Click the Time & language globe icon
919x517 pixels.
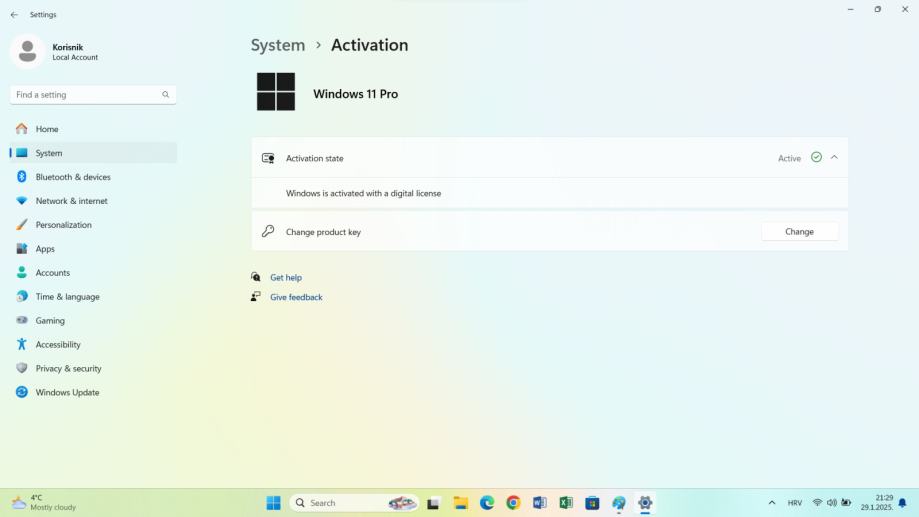[22, 297]
